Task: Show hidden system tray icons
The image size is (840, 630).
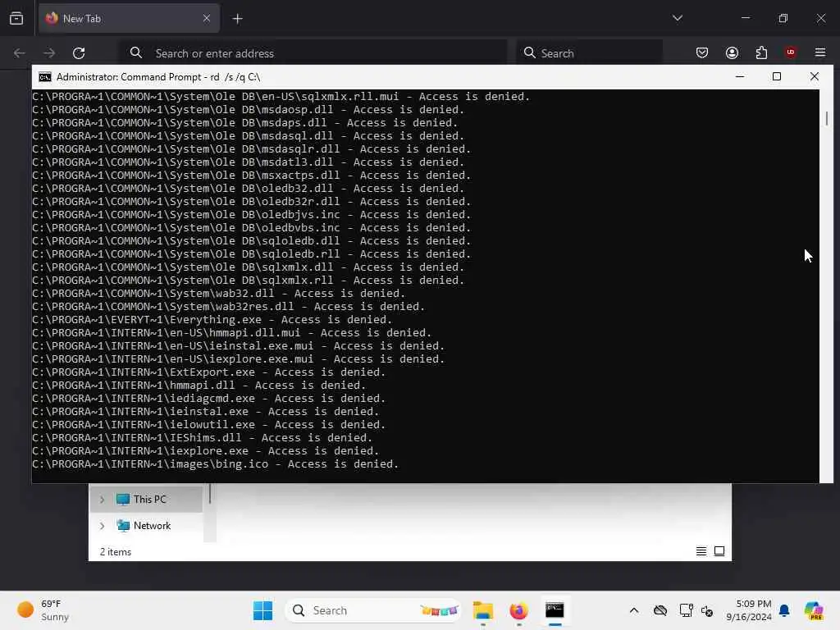Action: [634, 610]
